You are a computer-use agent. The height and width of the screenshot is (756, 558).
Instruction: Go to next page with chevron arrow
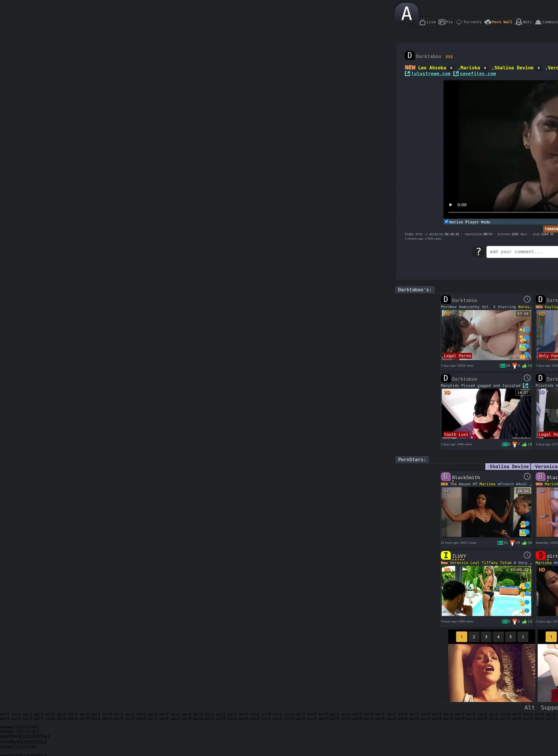[x=523, y=637]
